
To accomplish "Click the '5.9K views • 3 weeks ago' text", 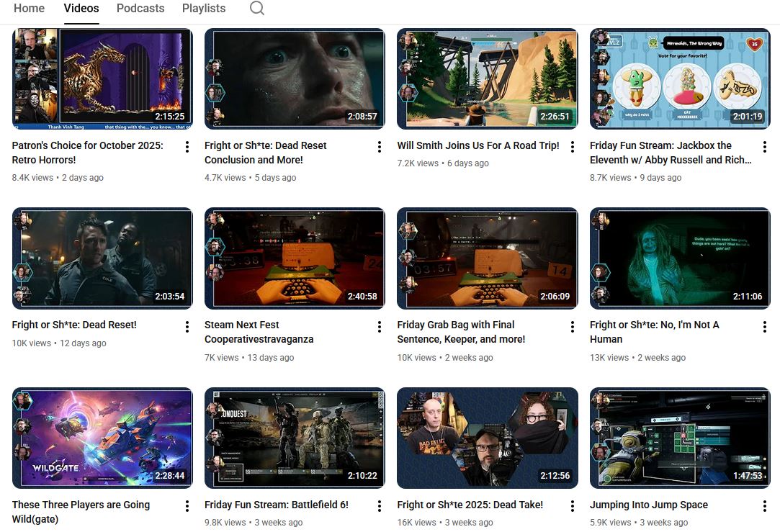I will (x=640, y=523).
